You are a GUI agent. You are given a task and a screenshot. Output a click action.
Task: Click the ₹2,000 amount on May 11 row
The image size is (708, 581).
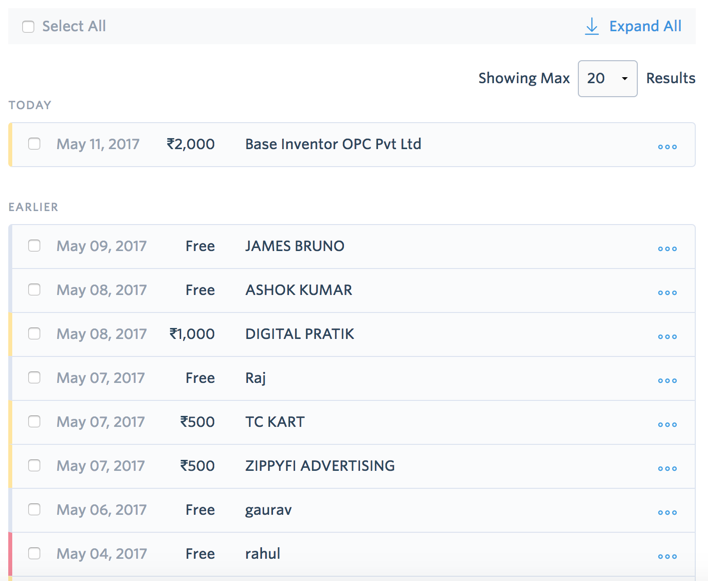191,144
